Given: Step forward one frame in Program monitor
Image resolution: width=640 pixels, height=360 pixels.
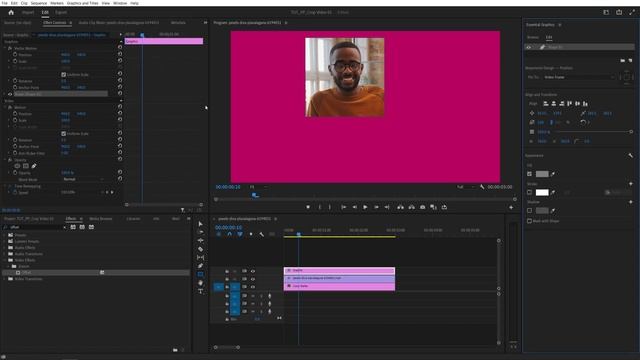Looking at the screenshot, I should (376, 207).
